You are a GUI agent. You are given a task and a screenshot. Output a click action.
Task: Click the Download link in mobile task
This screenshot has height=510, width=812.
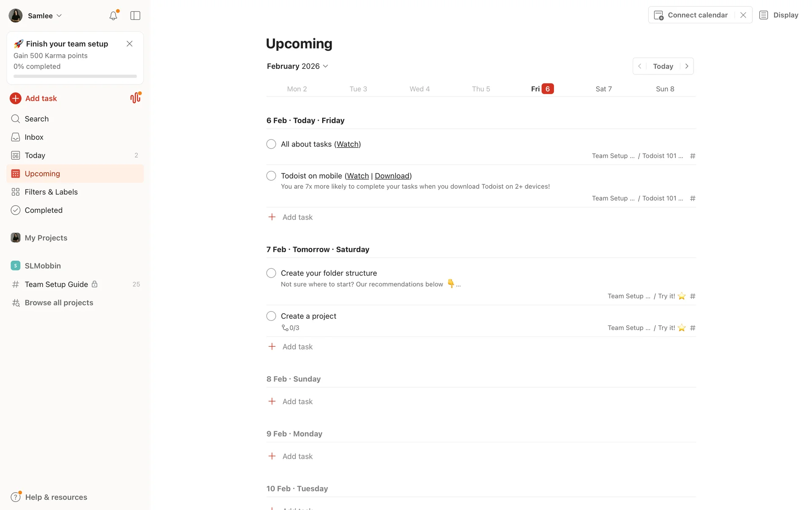tap(392, 176)
